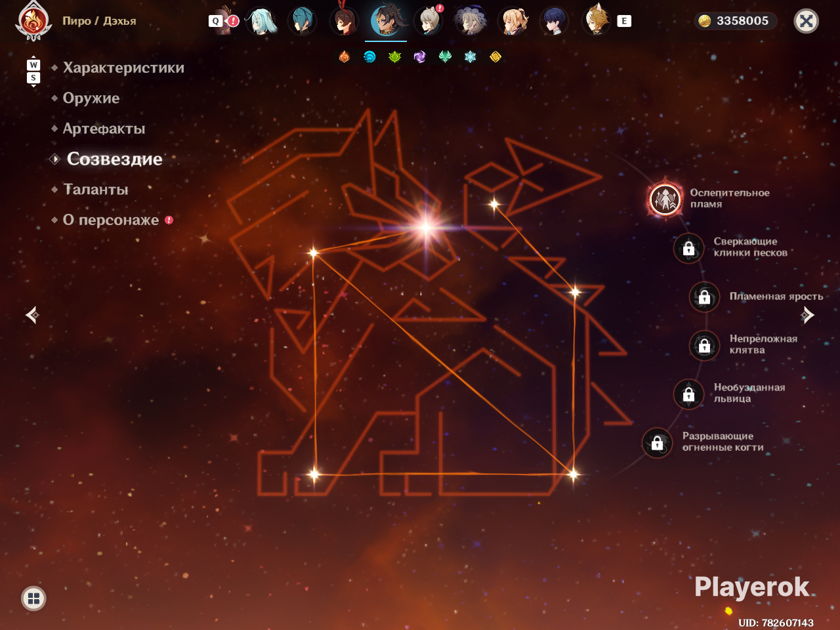The image size is (840, 630).
Task: Click the gold Mora coin icon
Action: [x=704, y=21]
